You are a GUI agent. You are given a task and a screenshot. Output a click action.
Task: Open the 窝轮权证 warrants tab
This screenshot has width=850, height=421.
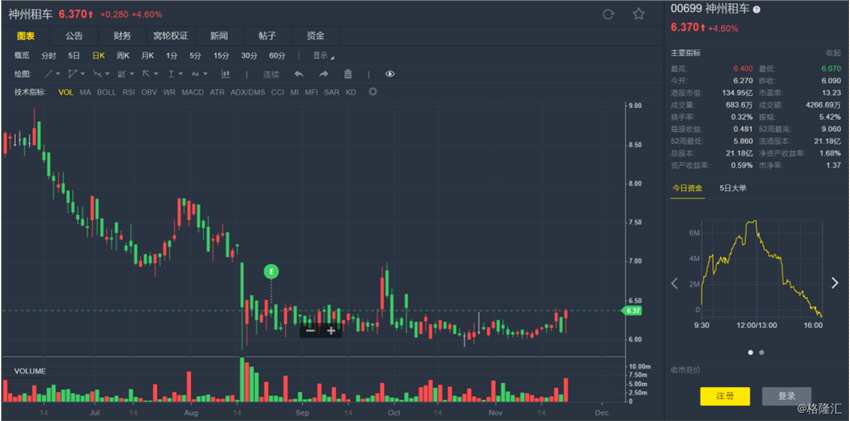click(170, 36)
